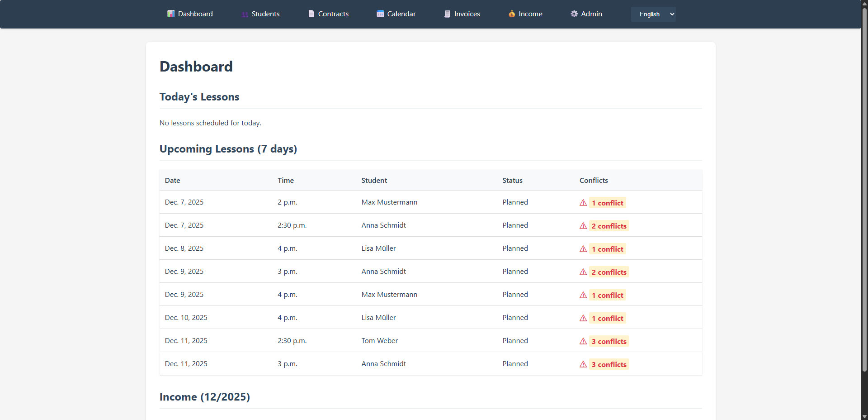Click the warning triangle on Tom Weber's row

[583, 341]
